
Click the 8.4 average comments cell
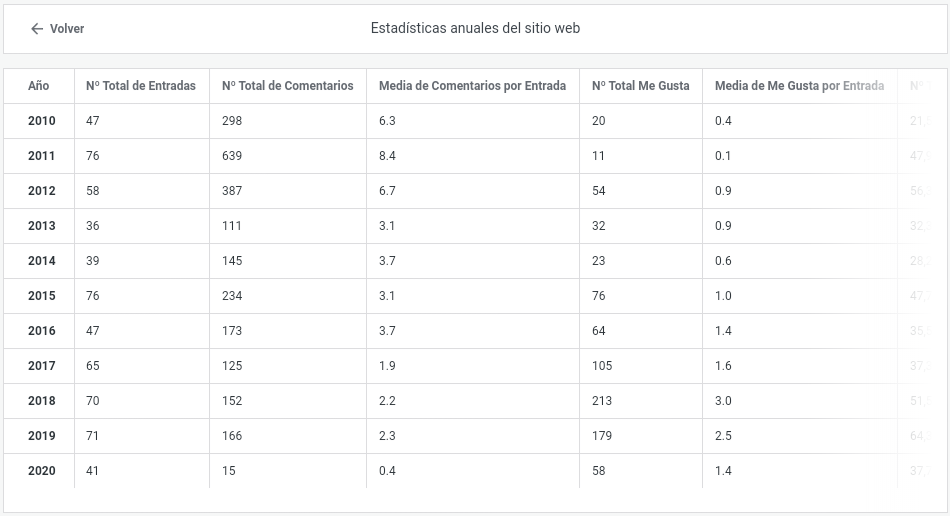tap(388, 156)
